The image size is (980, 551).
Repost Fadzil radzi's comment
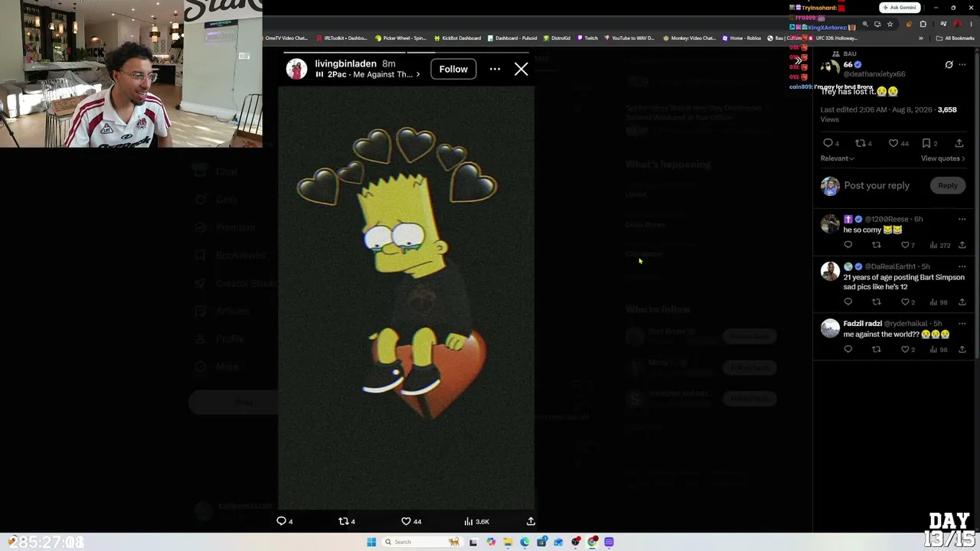click(877, 350)
